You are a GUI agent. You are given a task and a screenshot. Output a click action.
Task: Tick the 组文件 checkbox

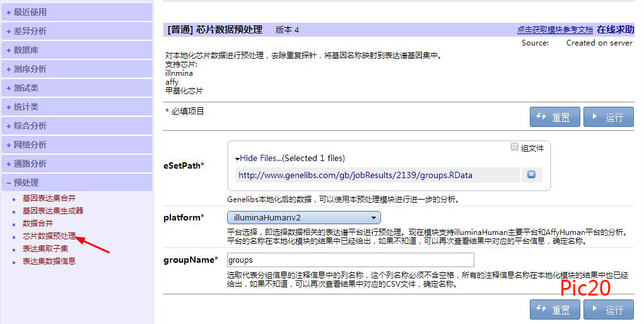pos(515,147)
